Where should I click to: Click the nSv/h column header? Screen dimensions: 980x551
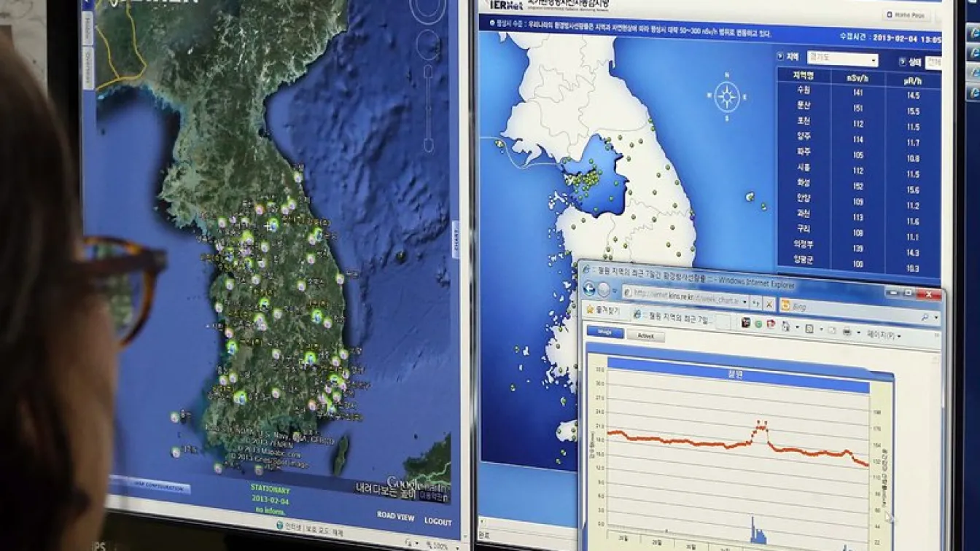tap(858, 77)
